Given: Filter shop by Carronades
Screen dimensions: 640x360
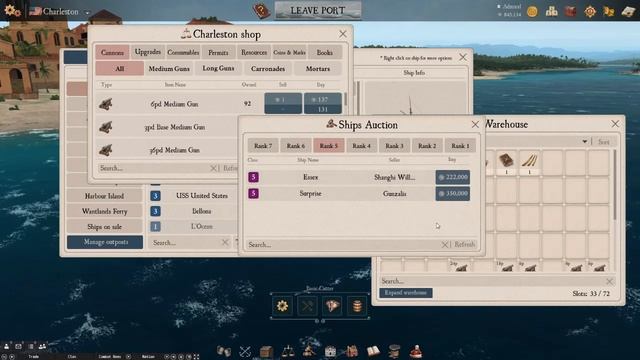Looking at the screenshot, I should tap(268, 69).
